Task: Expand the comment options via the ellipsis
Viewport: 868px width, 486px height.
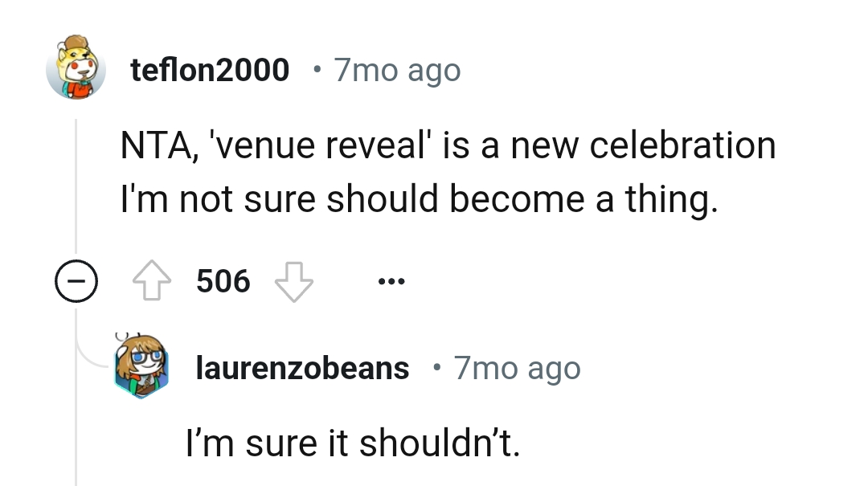Action: click(x=391, y=280)
